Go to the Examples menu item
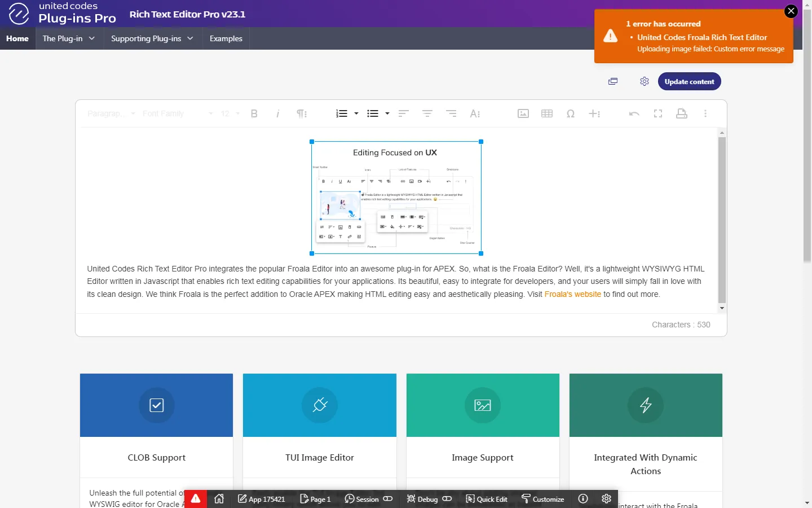Image resolution: width=812 pixels, height=508 pixels. click(x=226, y=38)
